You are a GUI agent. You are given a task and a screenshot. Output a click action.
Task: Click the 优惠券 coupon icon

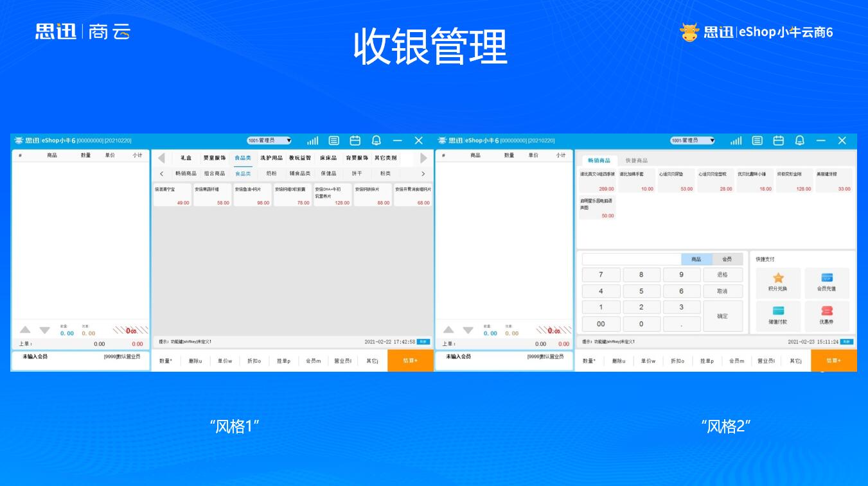pos(827,311)
